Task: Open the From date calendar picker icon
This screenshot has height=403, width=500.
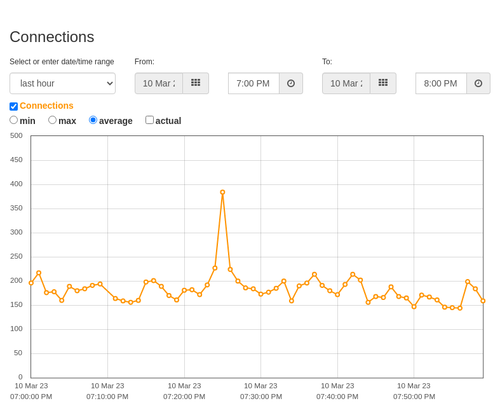Action: pos(196,83)
